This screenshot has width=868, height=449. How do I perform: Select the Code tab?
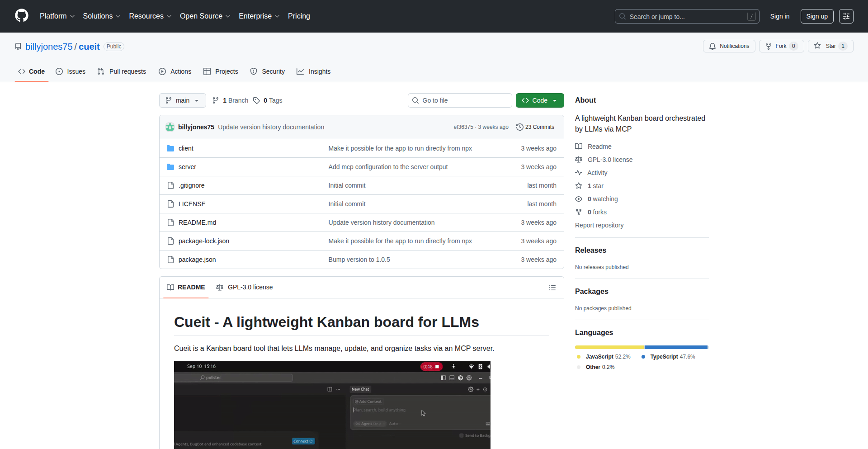point(32,71)
